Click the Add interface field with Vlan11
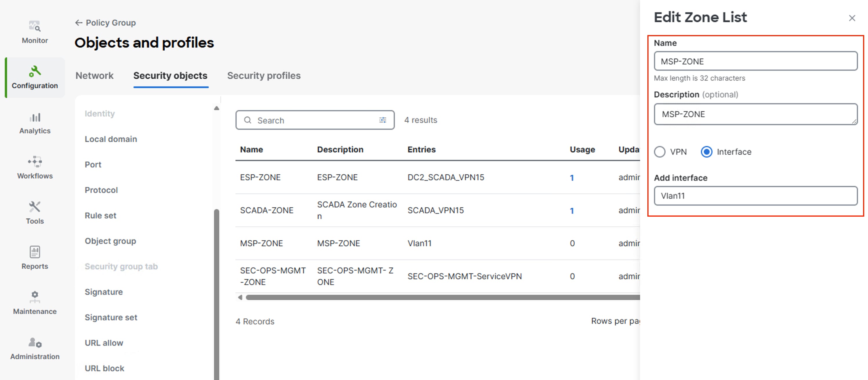868x380 pixels. coord(756,196)
